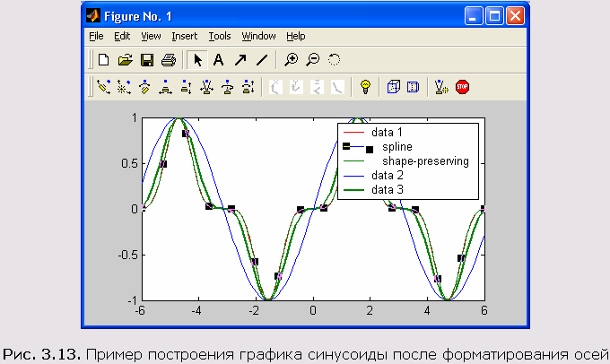Open the Insert menu
This screenshot has height=364, width=610.
point(185,36)
